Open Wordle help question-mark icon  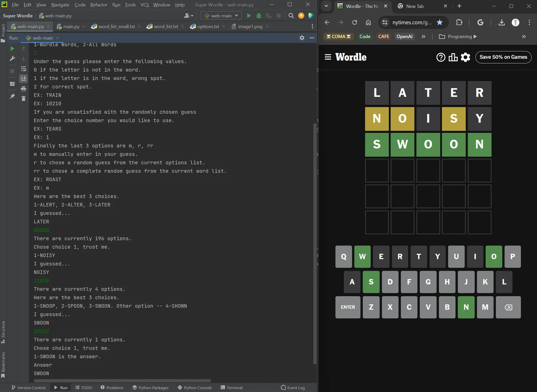tap(441, 57)
